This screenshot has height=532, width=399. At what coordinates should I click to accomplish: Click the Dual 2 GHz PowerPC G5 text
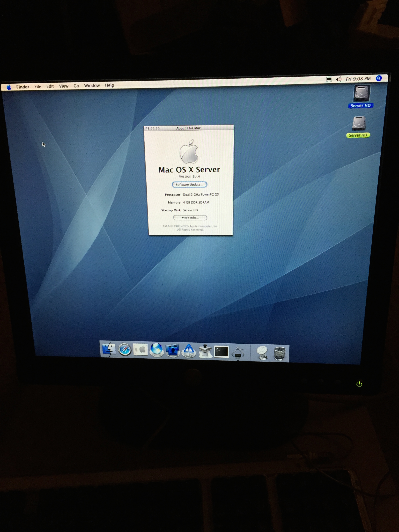pos(201,194)
